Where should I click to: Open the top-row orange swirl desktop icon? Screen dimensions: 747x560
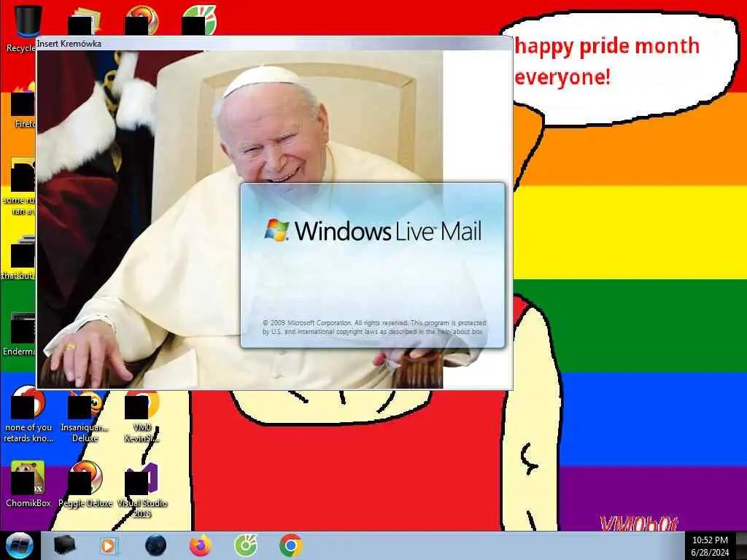point(142,21)
